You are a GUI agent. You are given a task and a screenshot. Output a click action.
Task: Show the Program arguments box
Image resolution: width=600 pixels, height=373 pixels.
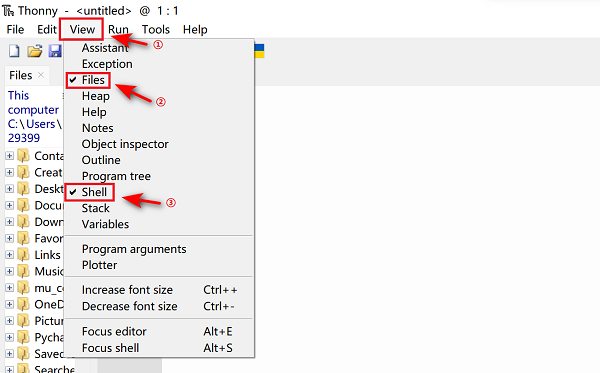[134, 249]
